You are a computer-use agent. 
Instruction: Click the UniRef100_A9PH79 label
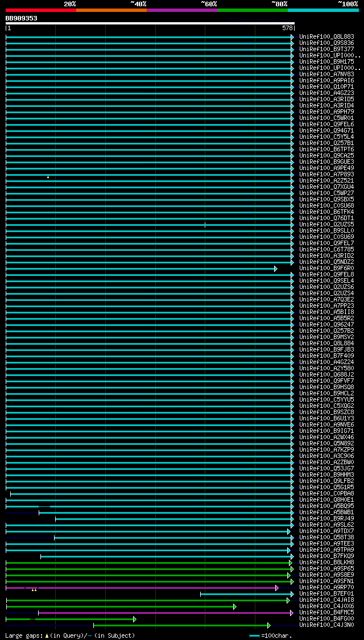coord(326,112)
